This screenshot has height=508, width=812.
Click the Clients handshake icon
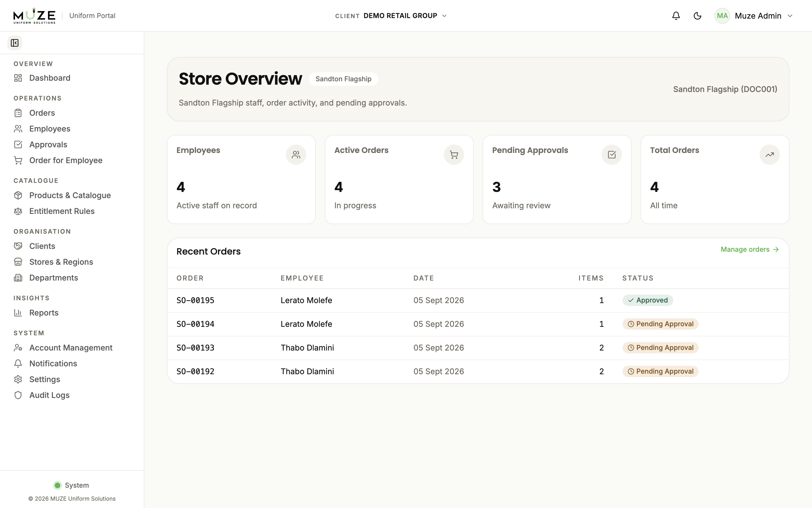[x=18, y=246]
